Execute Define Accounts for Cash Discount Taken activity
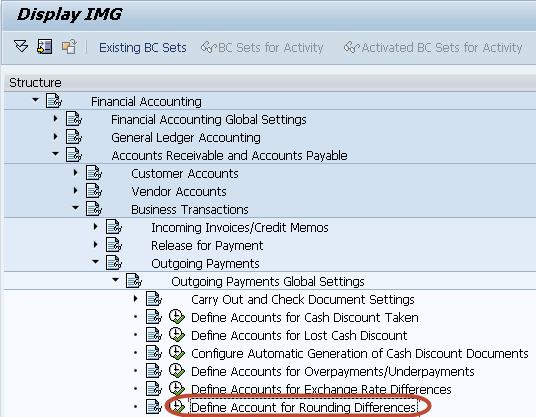This screenshot has height=417, width=536. click(177, 317)
